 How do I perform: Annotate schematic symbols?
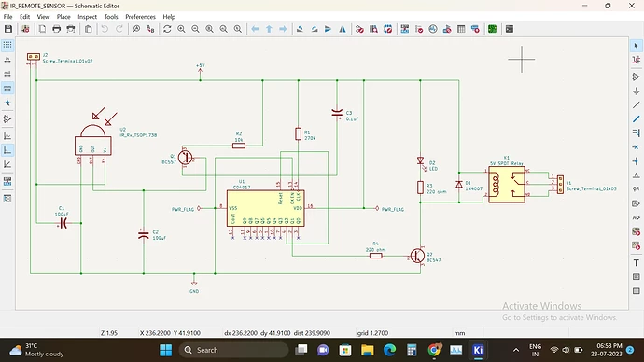pos(405,29)
